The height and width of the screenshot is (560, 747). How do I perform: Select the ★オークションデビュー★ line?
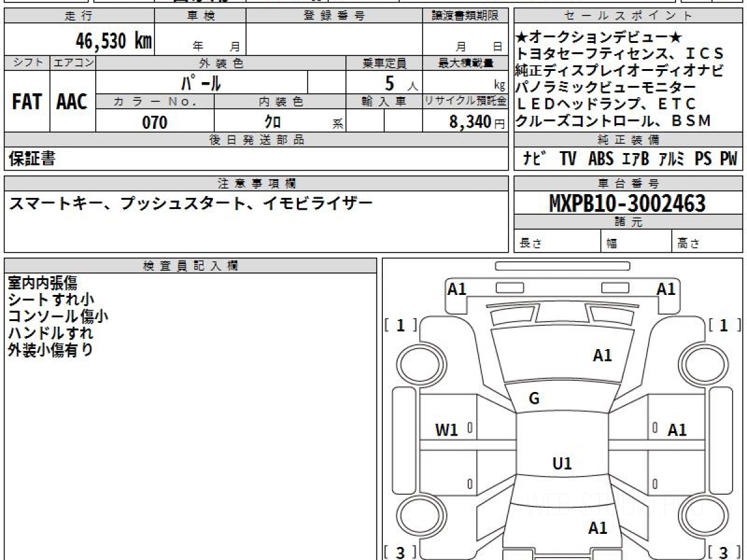600,37
